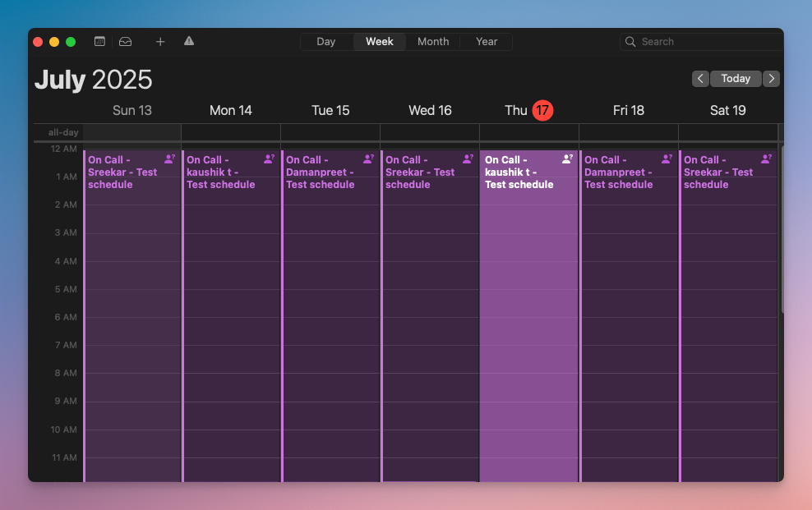Open the invitations inbox tray icon
The width and height of the screenshot is (812, 510).
coord(125,41)
